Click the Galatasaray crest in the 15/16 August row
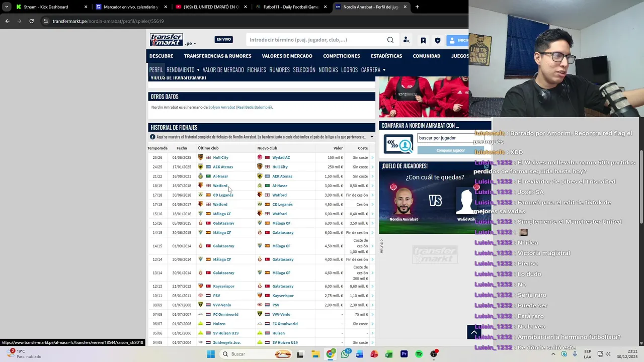This screenshot has width=644, height=362. click(200, 223)
